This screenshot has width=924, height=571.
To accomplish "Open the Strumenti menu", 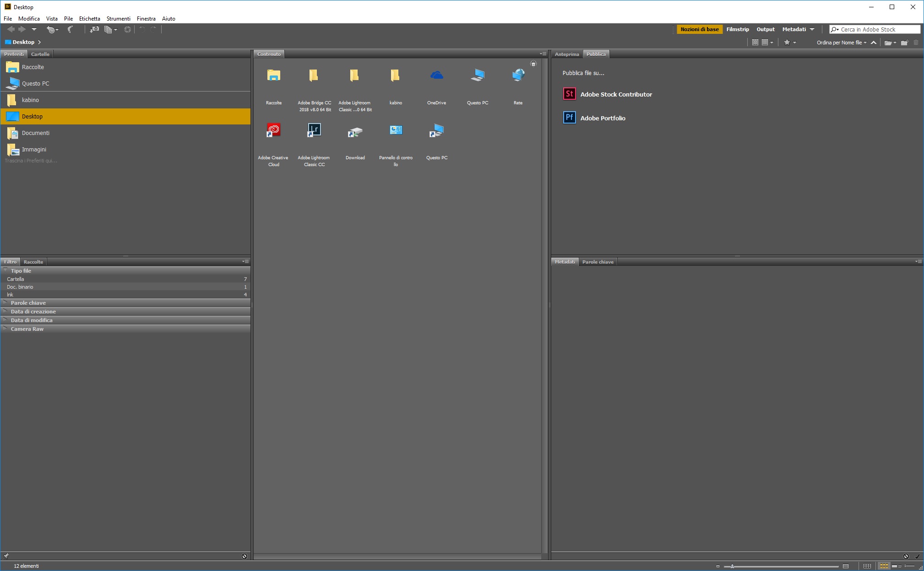I will [118, 19].
